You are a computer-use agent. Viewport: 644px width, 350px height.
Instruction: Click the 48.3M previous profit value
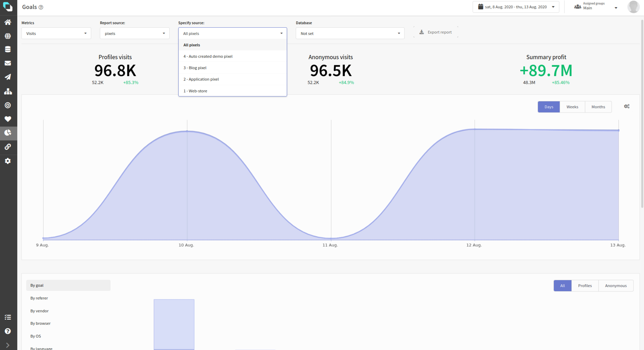pyautogui.click(x=529, y=83)
